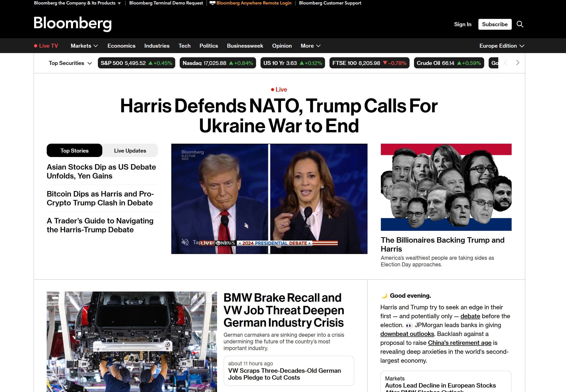The image size is (566, 392).
Task: Select the Top Stories tab
Action: coord(74,151)
